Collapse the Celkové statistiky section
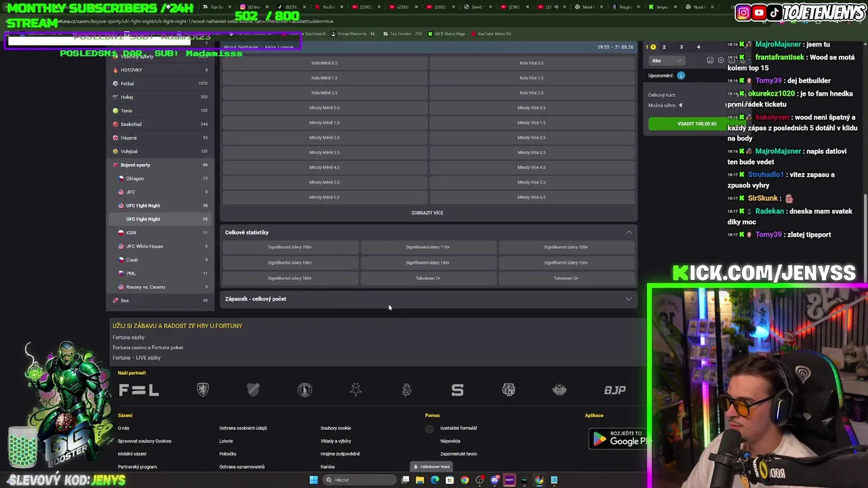The image size is (868, 488). pyautogui.click(x=629, y=232)
